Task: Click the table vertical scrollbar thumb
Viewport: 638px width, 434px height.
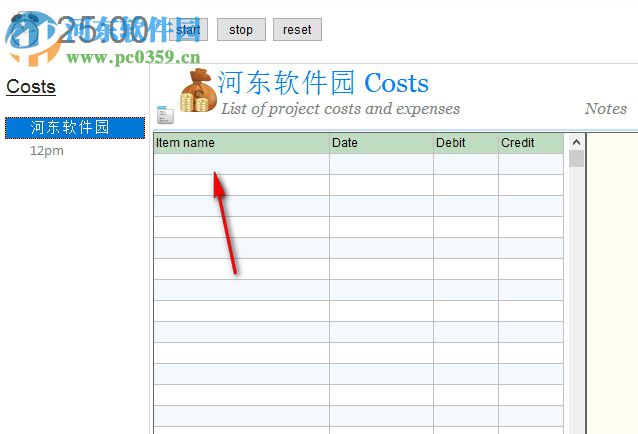Action: pos(576,159)
